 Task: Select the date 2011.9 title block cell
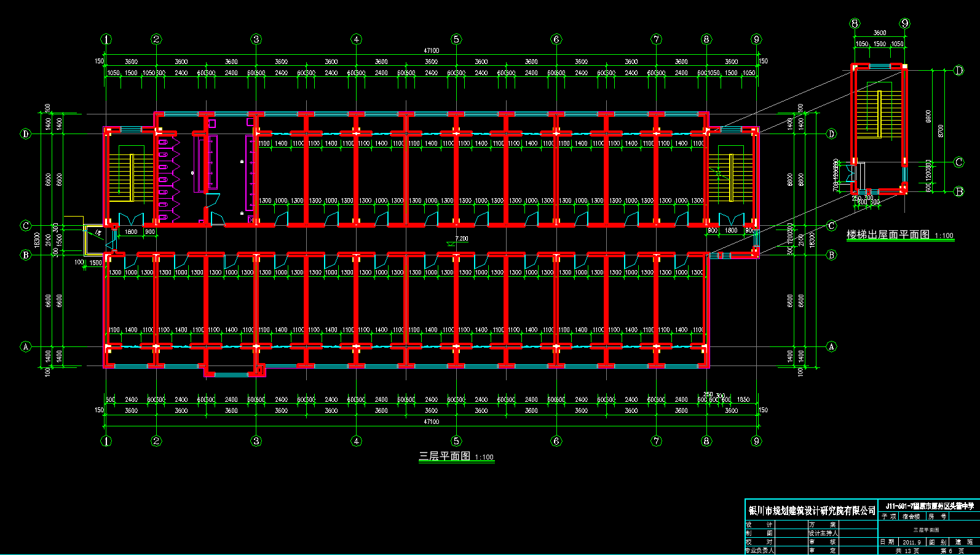tap(911, 542)
